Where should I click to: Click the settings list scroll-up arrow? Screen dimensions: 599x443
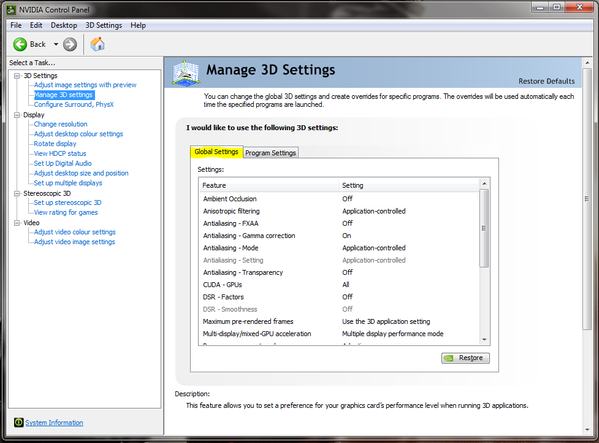484,184
